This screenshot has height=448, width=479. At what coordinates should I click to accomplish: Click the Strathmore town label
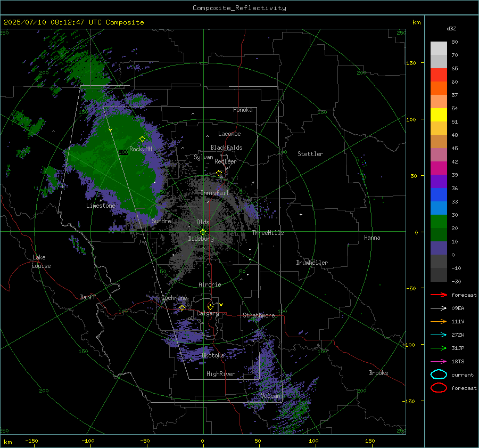point(259,315)
